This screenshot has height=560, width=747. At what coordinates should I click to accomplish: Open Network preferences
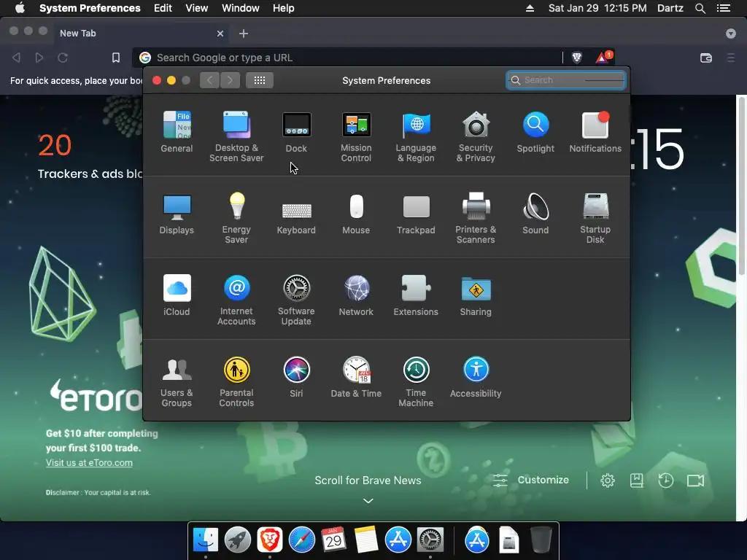click(356, 295)
